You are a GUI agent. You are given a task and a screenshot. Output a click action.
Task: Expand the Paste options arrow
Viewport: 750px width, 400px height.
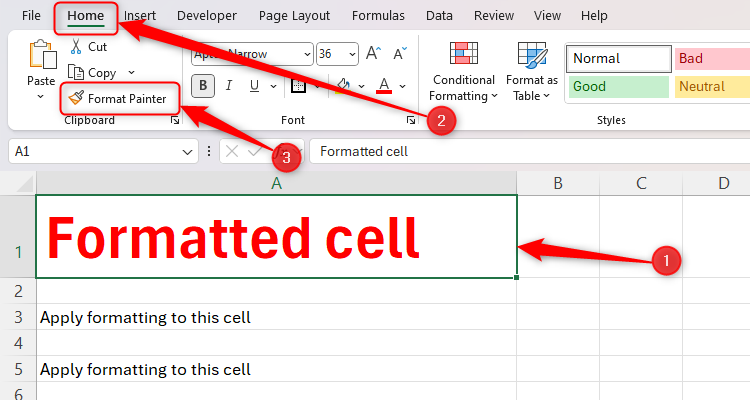(x=41, y=97)
